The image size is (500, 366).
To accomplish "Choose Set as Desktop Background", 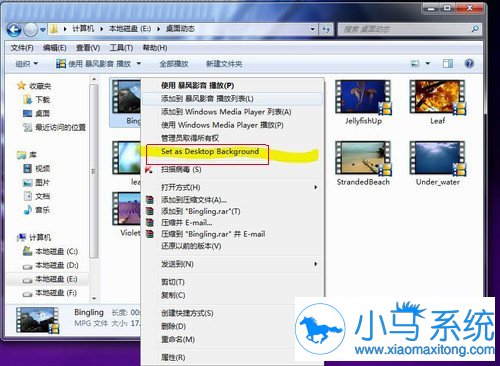I will click(x=233, y=152).
